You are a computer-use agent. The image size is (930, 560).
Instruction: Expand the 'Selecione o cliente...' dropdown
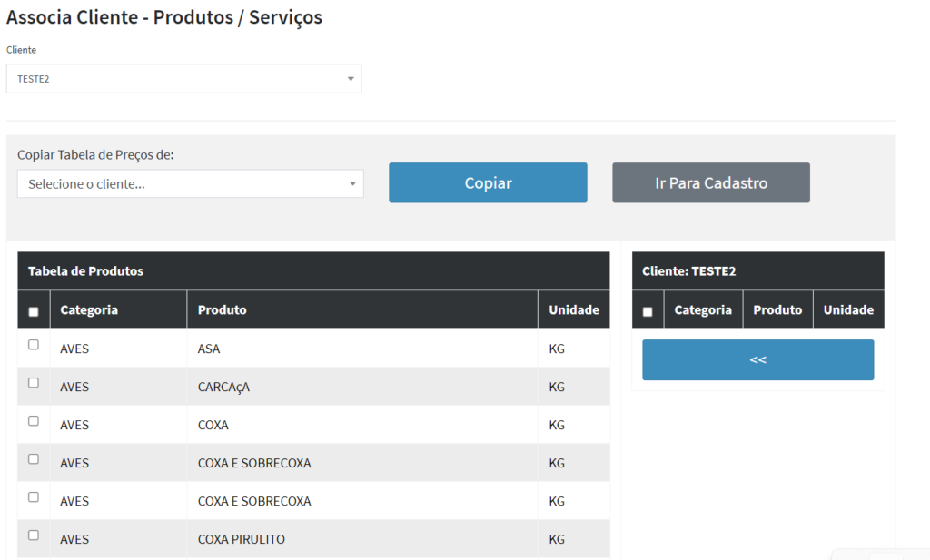click(190, 184)
